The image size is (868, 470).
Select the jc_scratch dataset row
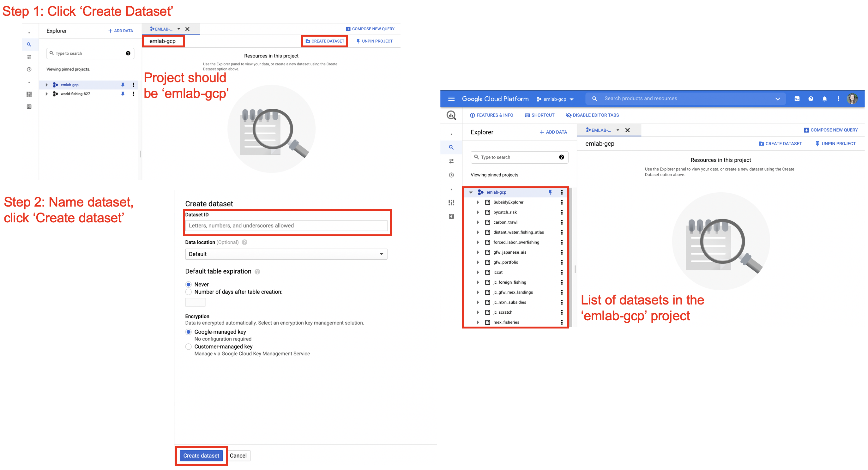click(515, 312)
